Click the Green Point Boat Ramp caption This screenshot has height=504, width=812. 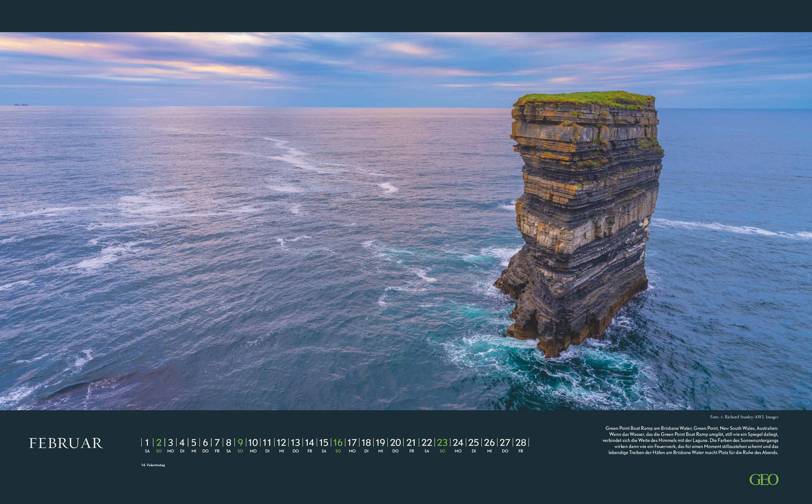click(692, 440)
